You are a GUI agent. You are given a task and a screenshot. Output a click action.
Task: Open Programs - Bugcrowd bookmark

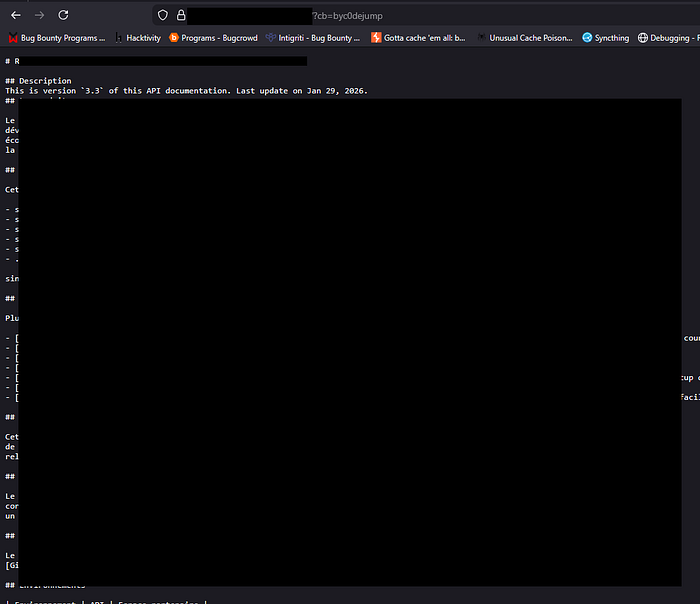(213, 38)
